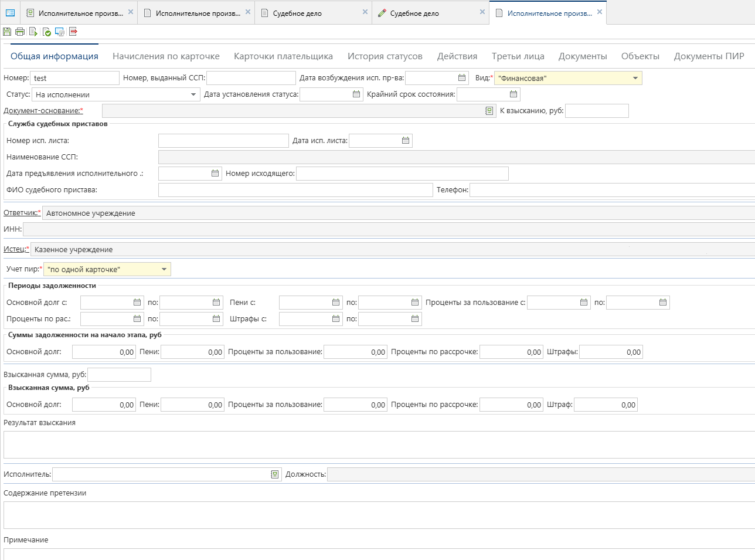755x560 pixels.
Task: Click the Номер исходящего field
Action: [402, 174]
